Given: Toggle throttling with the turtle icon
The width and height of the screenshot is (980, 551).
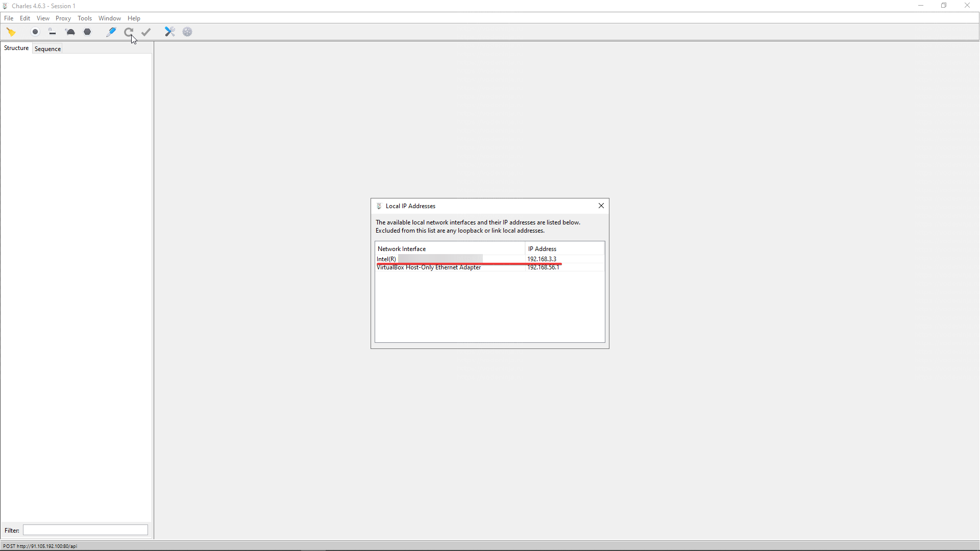Looking at the screenshot, I should tap(70, 32).
